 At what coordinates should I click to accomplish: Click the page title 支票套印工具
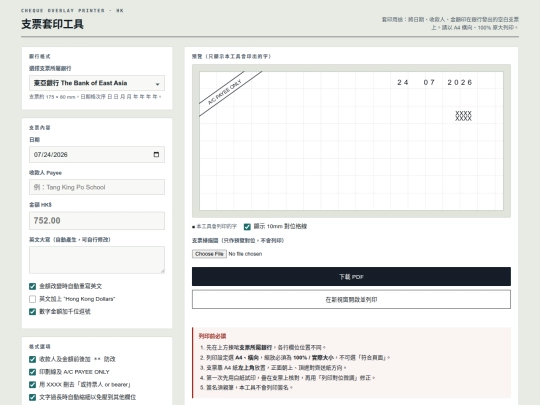click(x=52, y=24)
